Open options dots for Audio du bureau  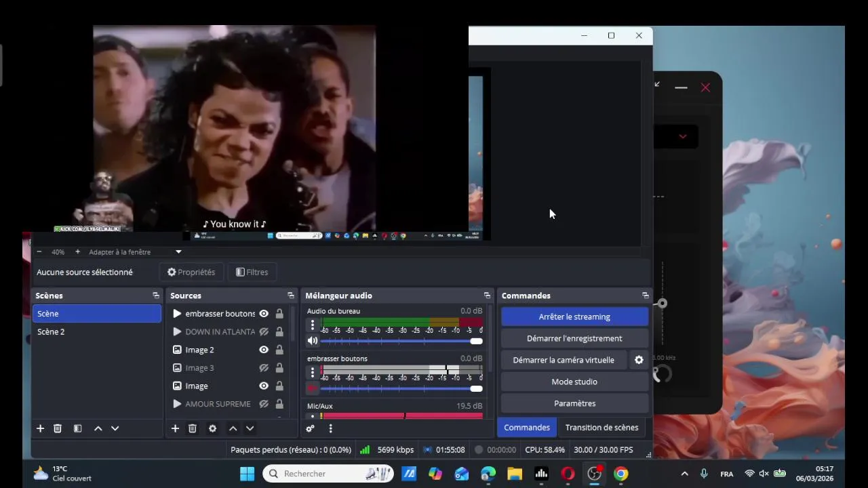pos(313,325)
